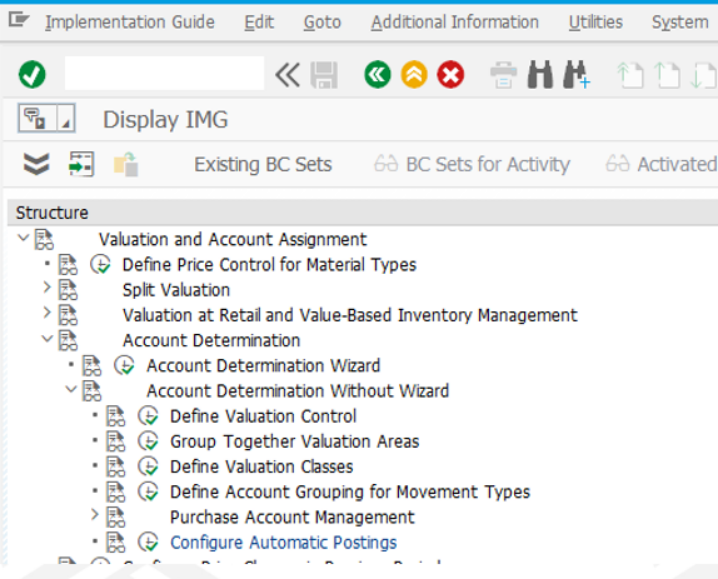Image resolution: width=718 pixels, height=579 pixels.
Task: Click the Structure column header
Action: tap(363, 213)
